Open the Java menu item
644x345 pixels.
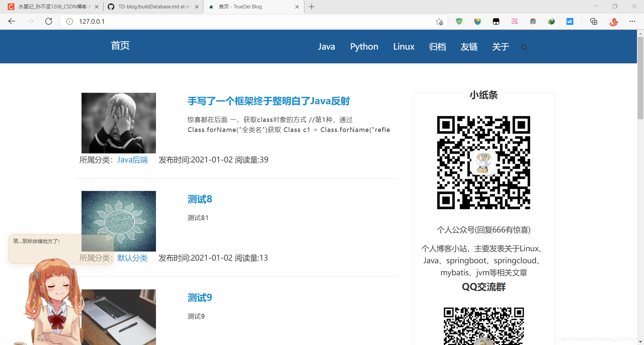click(326, 47)
